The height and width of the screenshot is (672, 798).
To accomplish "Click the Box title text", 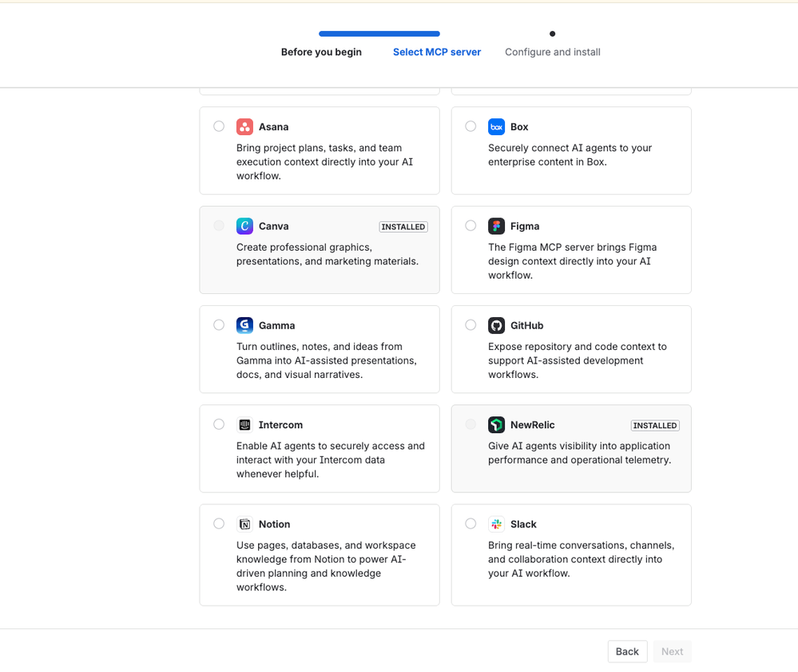I will click(519, 127).
